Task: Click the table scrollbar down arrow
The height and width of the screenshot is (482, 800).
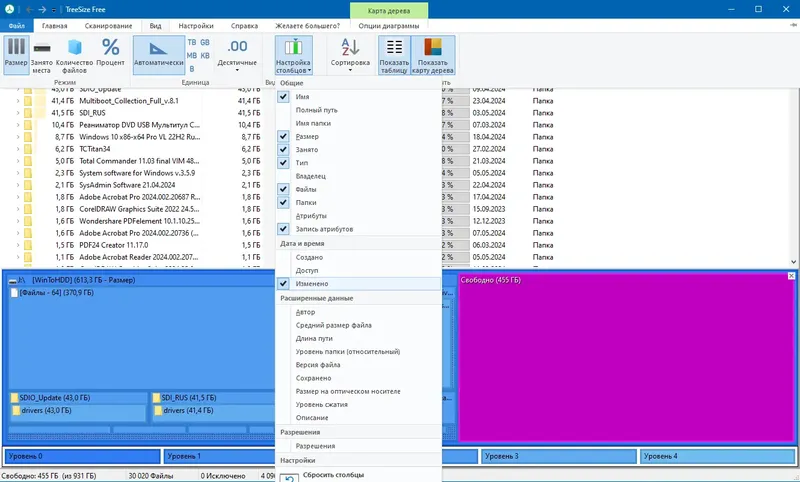Action: click(793, 262)
